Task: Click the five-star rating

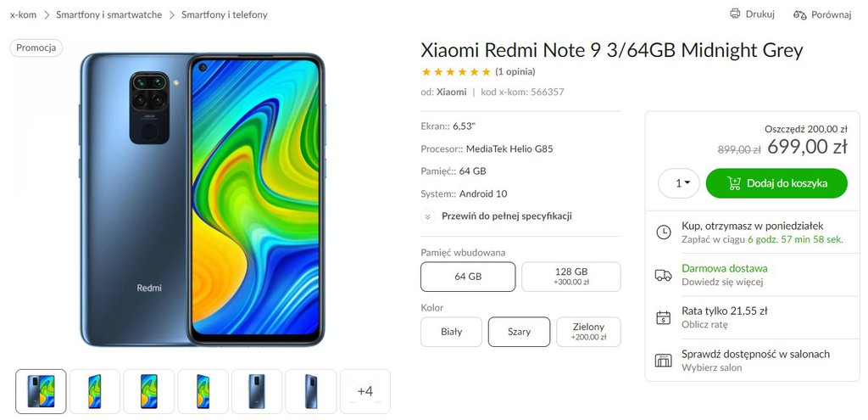Action: tap(456, 71)
